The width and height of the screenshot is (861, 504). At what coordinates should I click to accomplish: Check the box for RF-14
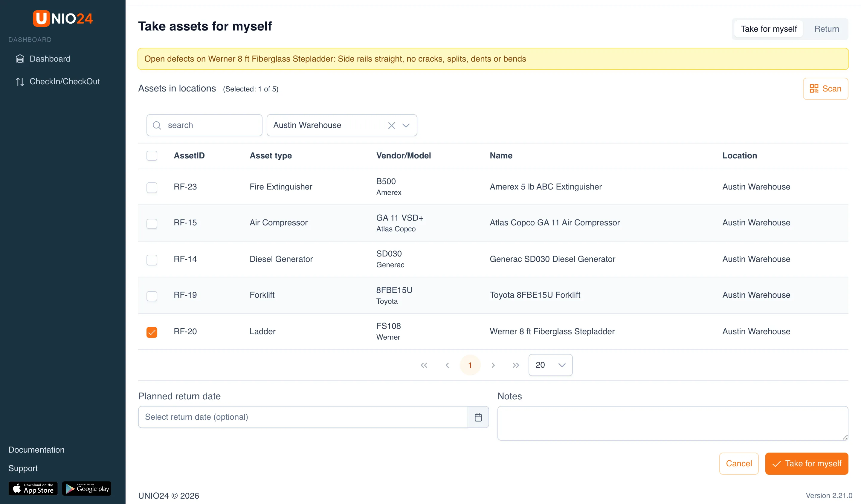[x=152, y=260]
